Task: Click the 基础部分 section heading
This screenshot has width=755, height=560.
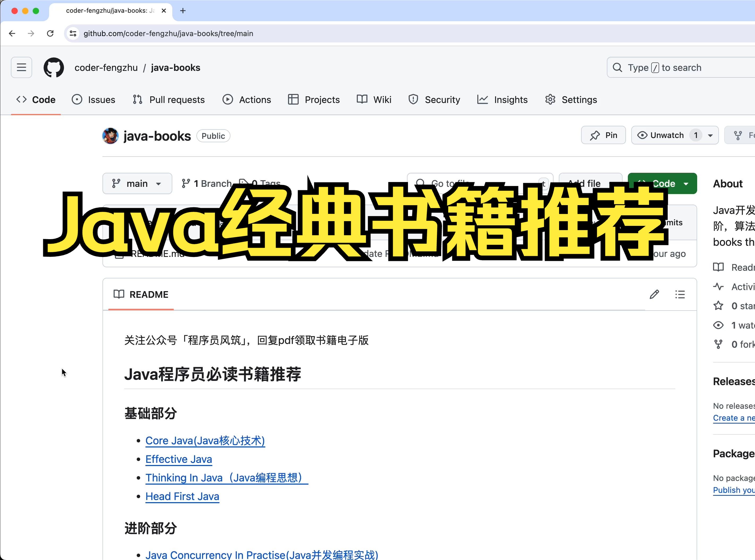Action: (x=151, y=413)
